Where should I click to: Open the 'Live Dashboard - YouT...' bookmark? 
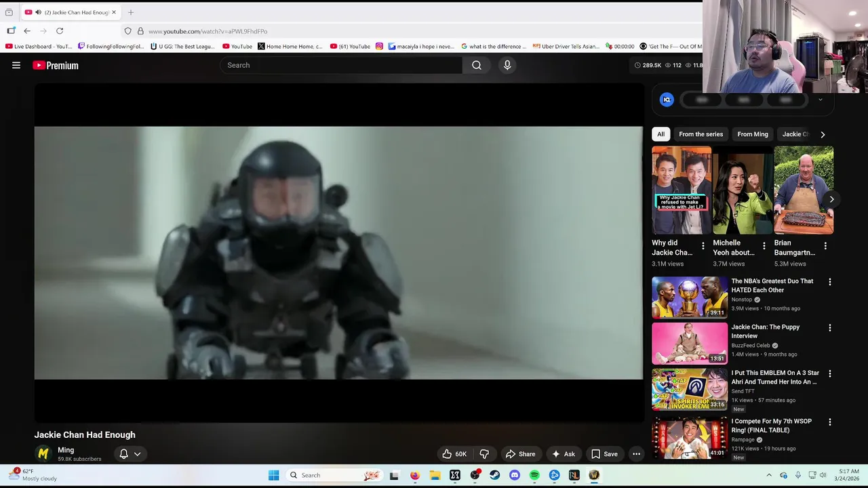click(39, 46)
